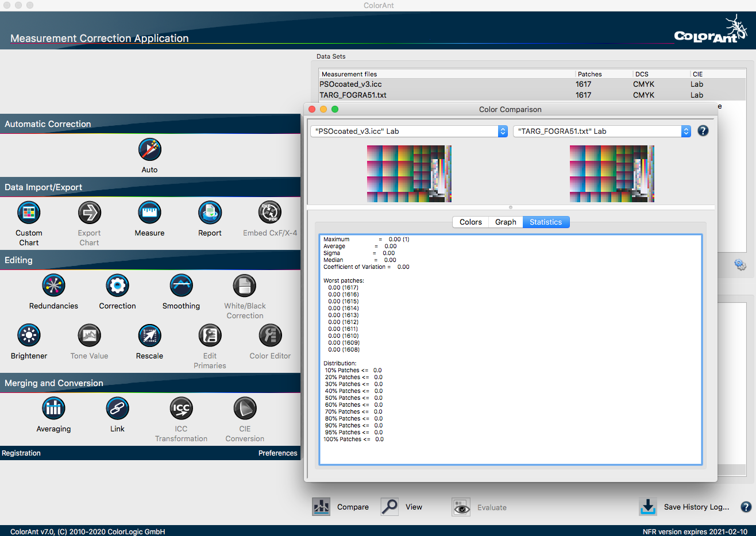Open the Rescale tool

[149, 336]
